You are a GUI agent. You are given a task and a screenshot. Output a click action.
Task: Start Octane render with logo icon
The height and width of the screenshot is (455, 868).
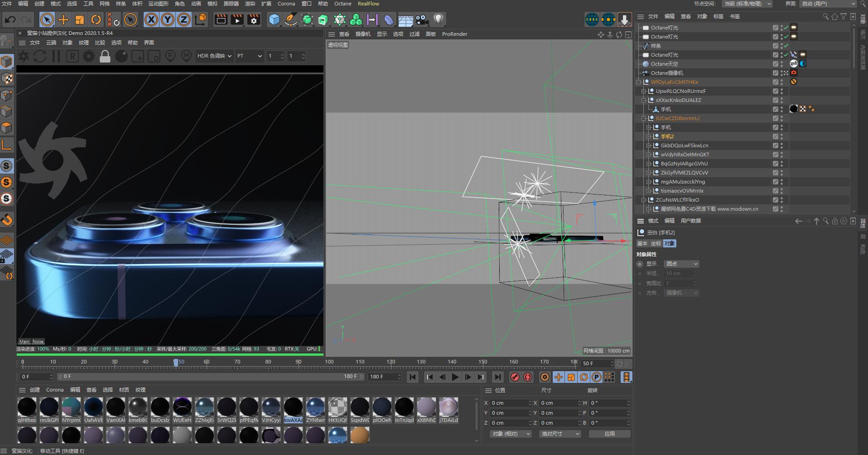click(24, 56)
